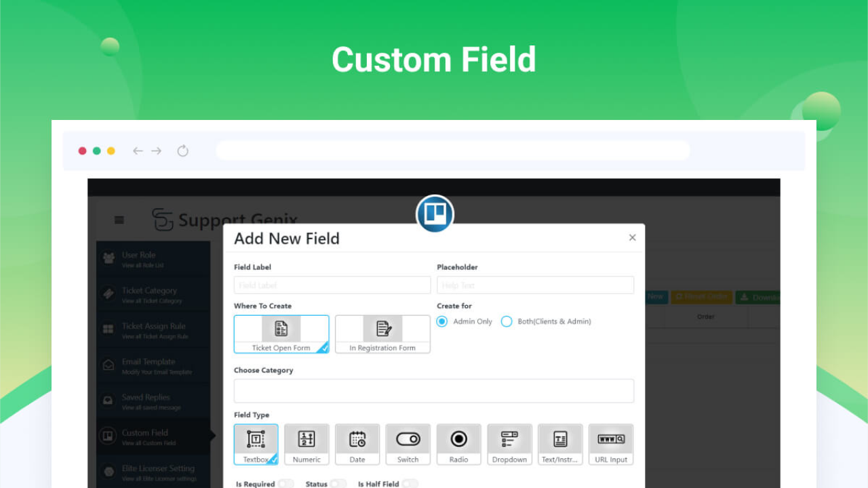Click the Ticket Assign Rule sidebar icon
The width and height of the screenshot is (868, 488).
pyautogui.click(x=108, y=329)
